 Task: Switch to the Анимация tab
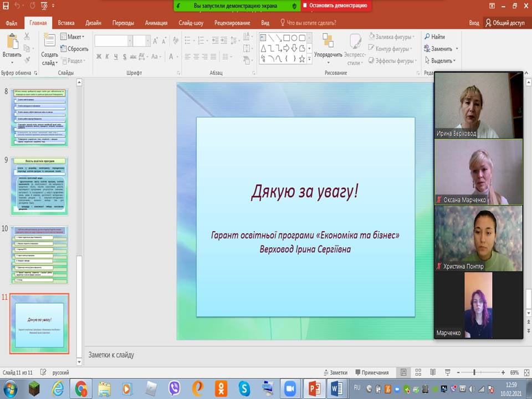(156, 23)
